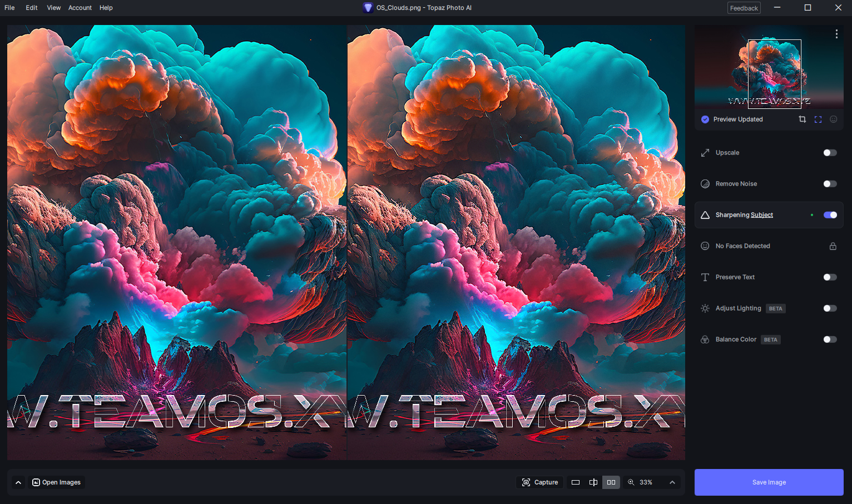Open the View menu
The width and height of the screenshot is (852, 504).
coord(54,8)
